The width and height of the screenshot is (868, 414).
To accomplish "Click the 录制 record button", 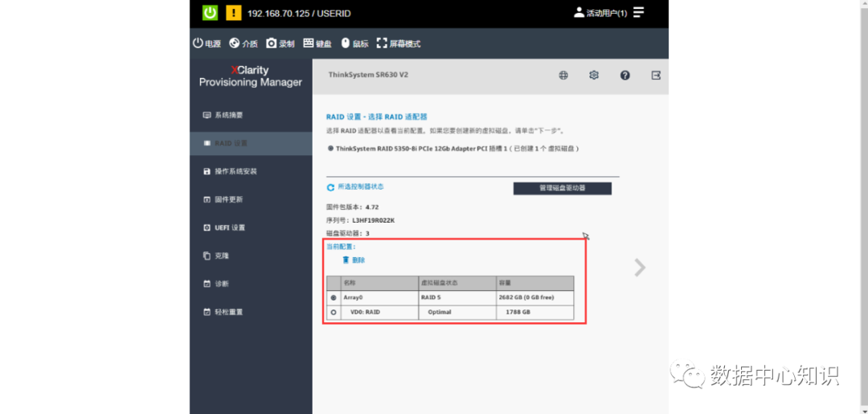I will coord(280,43).
